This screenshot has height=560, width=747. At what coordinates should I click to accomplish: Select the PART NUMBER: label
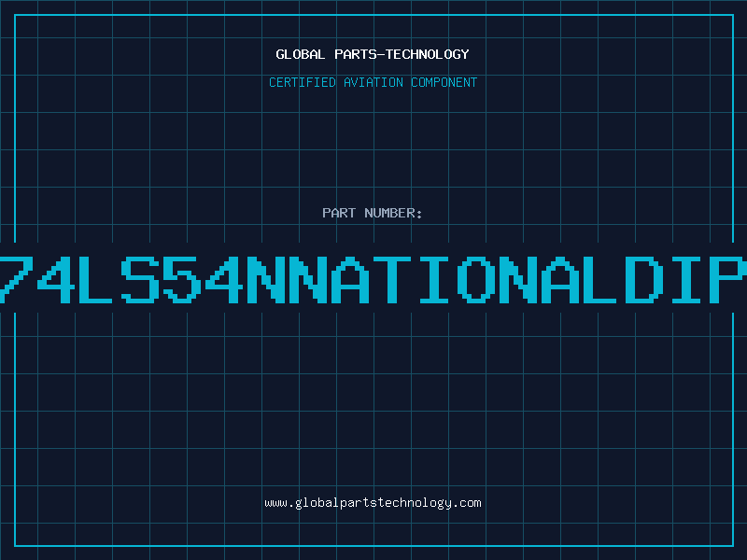(x=373, y=213)
